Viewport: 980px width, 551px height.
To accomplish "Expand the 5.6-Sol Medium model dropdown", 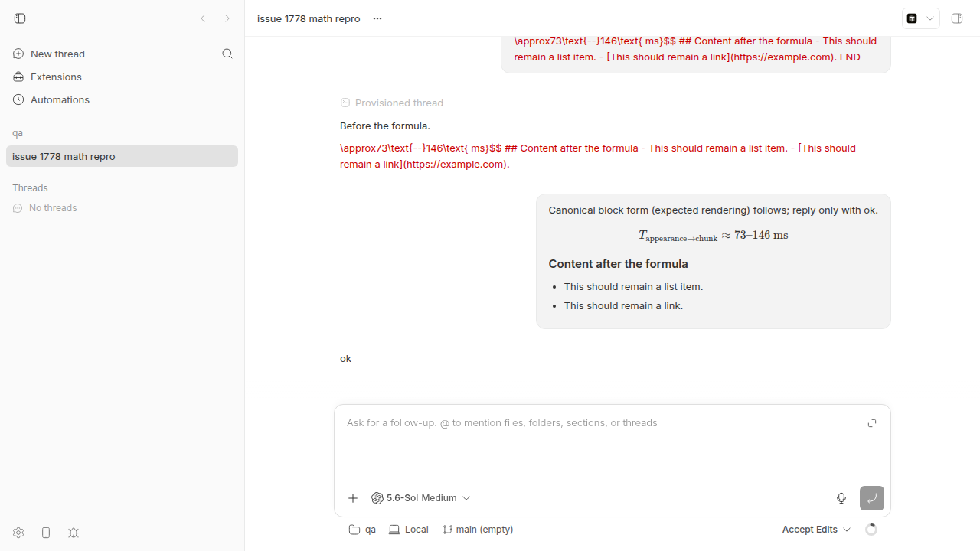I will tap(420, 498).
